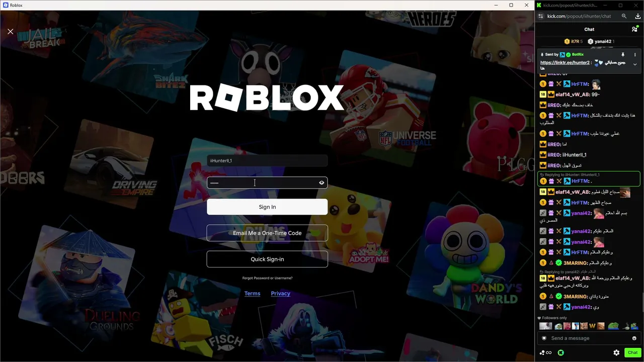This screenshot has width=644, height=362.
Task: Click the site settings icon in Kick address bar
Action: click(x=541, y=16)
